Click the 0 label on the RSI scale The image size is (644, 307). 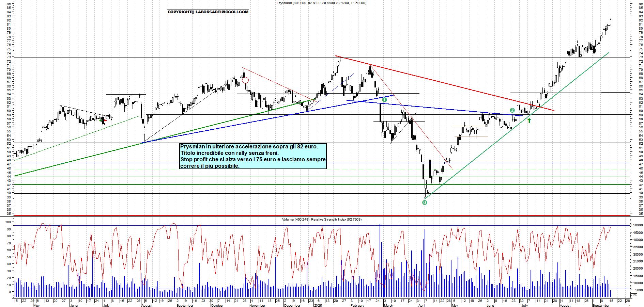point(10,292)
